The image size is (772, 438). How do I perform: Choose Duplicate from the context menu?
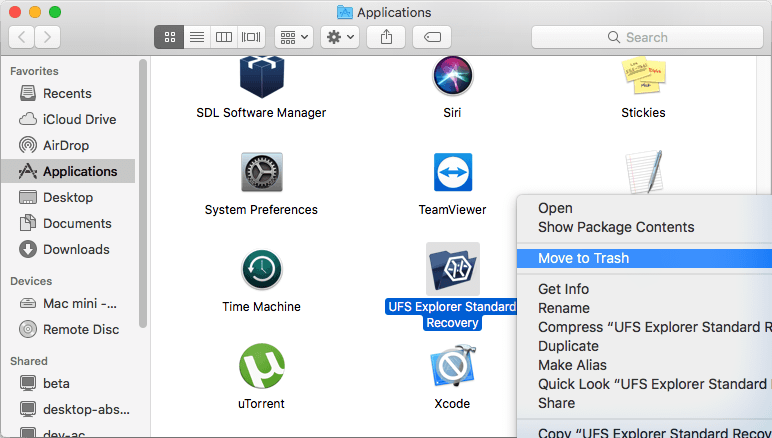tap(644, 346)
